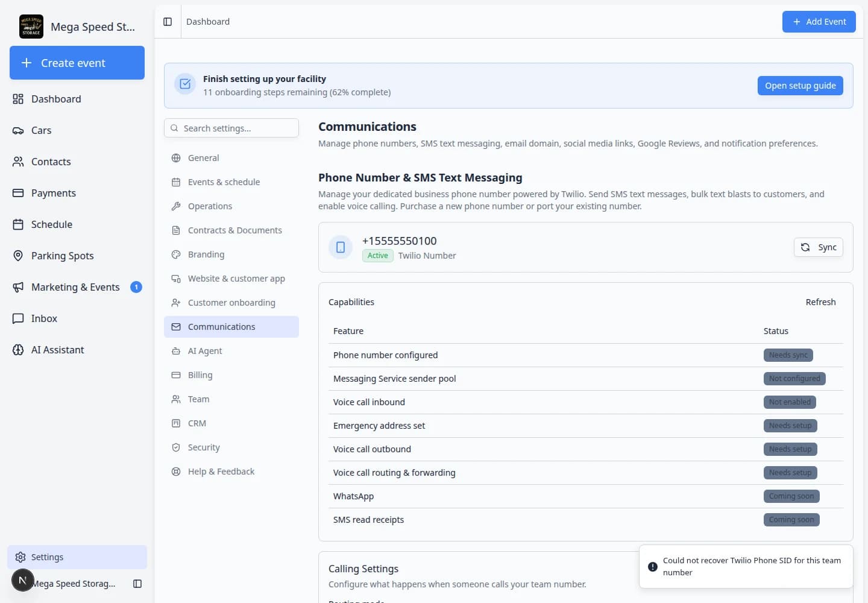Click the Active status badge
Screen dimensions: 868x603
[x=378, y=256]
